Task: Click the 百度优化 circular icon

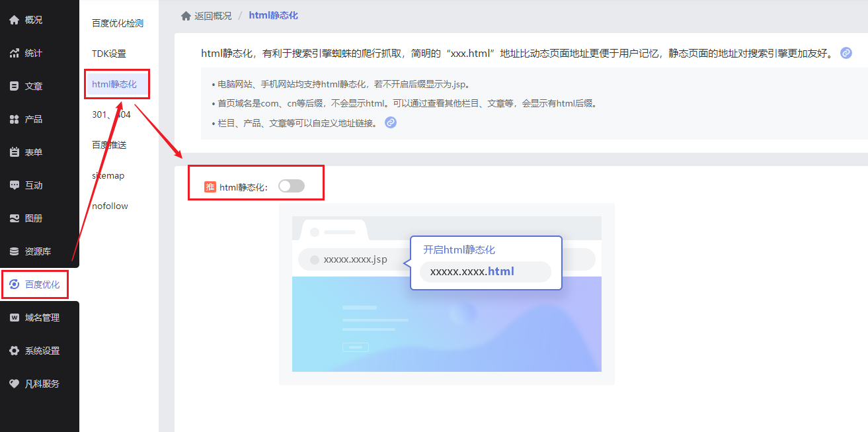Action: (x=15, y=284)
